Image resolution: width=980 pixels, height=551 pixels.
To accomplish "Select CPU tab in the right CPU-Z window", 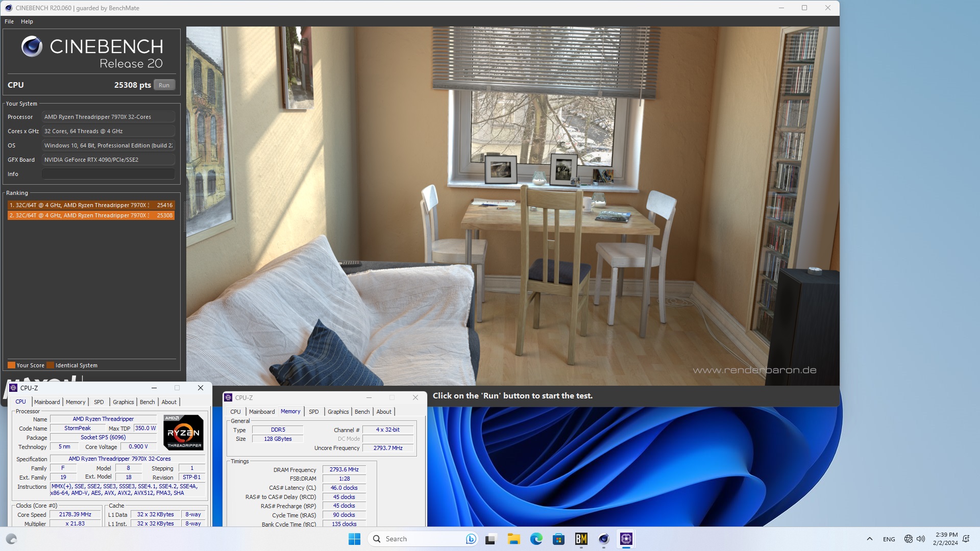I will tap(235, 412).
